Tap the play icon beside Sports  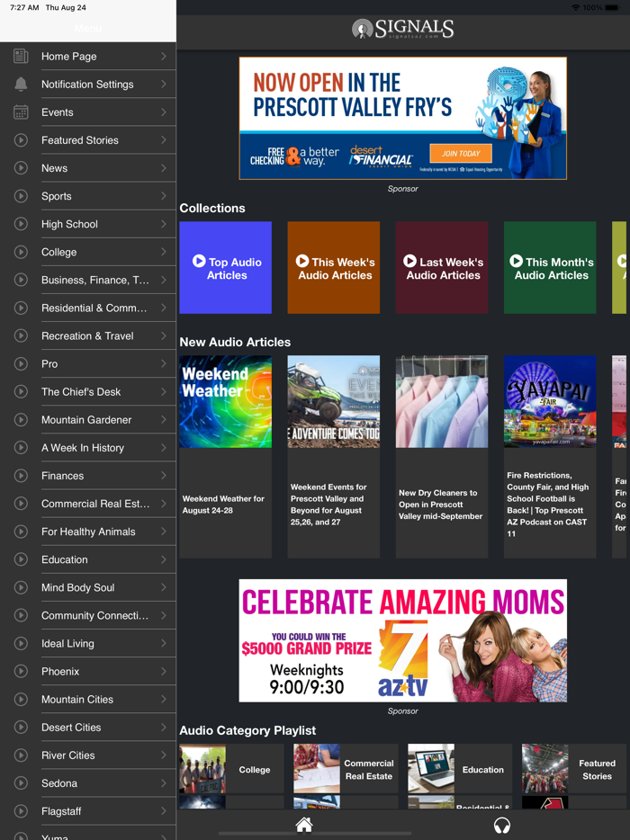pos(21,196)
